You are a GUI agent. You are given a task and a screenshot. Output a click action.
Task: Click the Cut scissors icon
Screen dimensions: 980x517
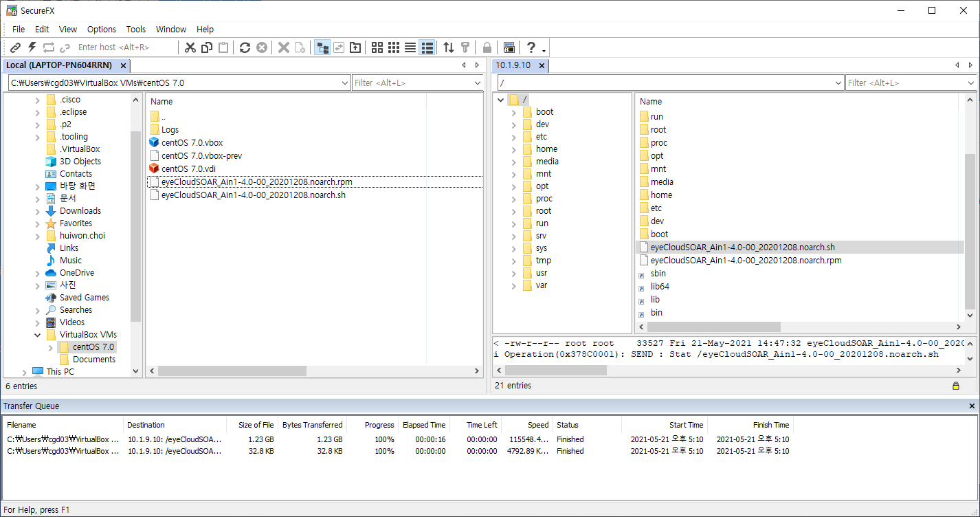pos(190,47)
